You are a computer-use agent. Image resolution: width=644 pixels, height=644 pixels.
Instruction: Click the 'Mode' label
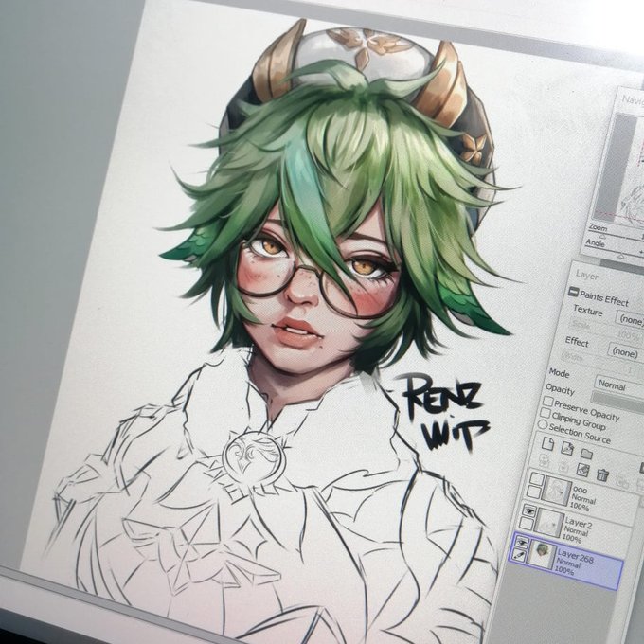pos(560,373)
